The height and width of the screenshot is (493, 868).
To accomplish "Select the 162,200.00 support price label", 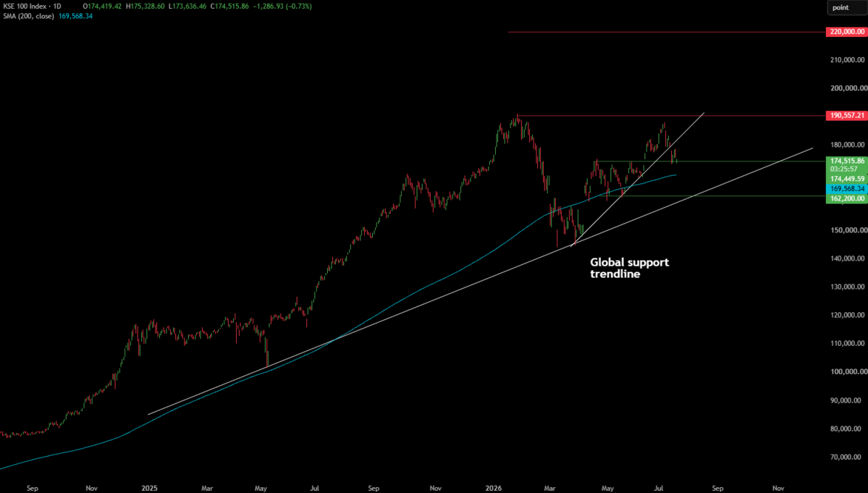I will click(847, 198).
